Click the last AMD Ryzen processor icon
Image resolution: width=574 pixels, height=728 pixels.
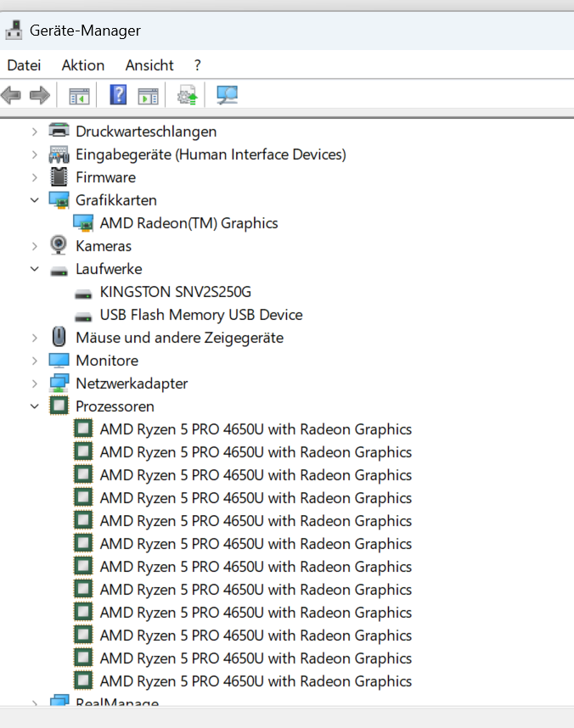point(83,680)
